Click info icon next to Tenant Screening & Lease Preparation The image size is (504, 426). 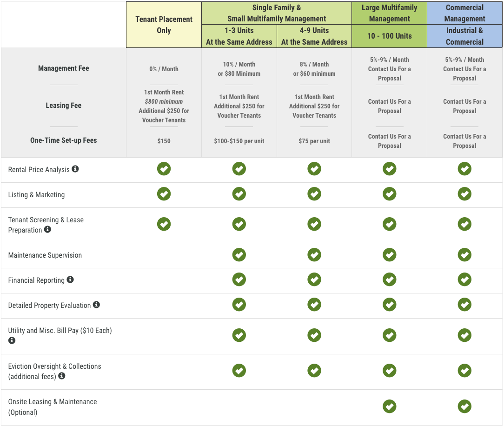tap(47, 229)
